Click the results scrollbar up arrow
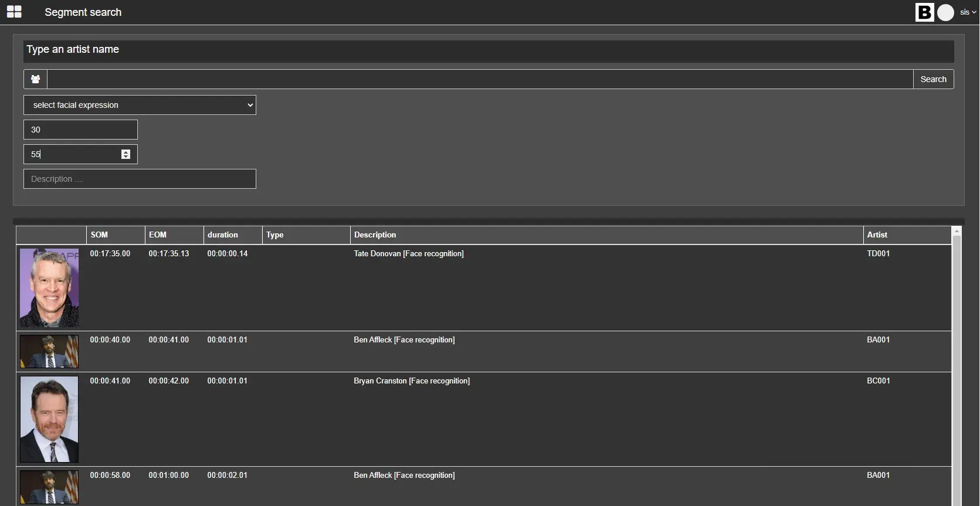Viewport: 980px width, 506px height. (x=957, y=232)
